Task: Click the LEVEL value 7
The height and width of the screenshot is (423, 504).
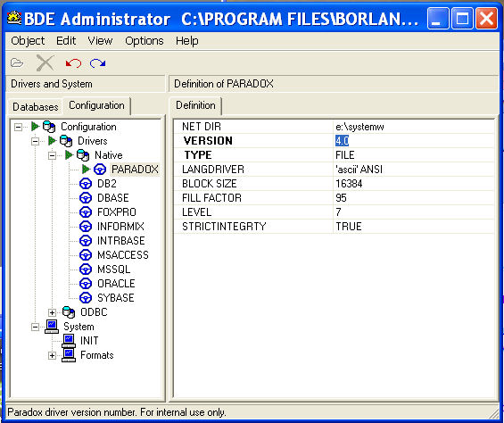Action: [338, 212]
